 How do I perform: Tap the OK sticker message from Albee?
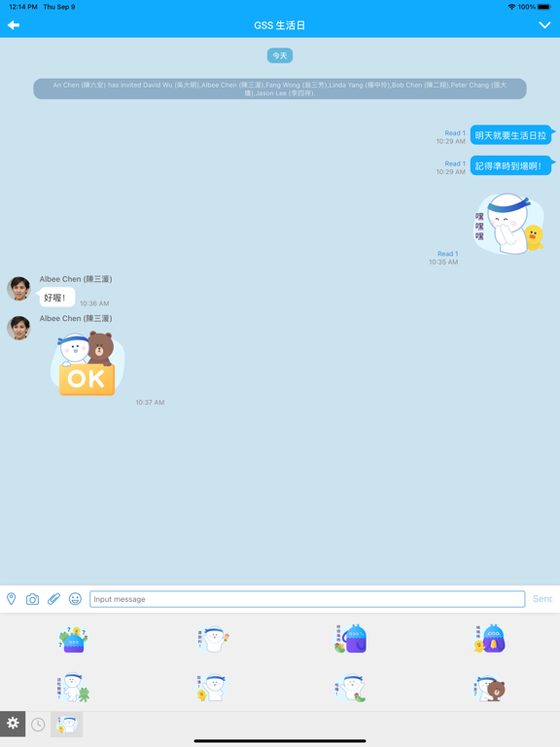(x=87, y=364)
